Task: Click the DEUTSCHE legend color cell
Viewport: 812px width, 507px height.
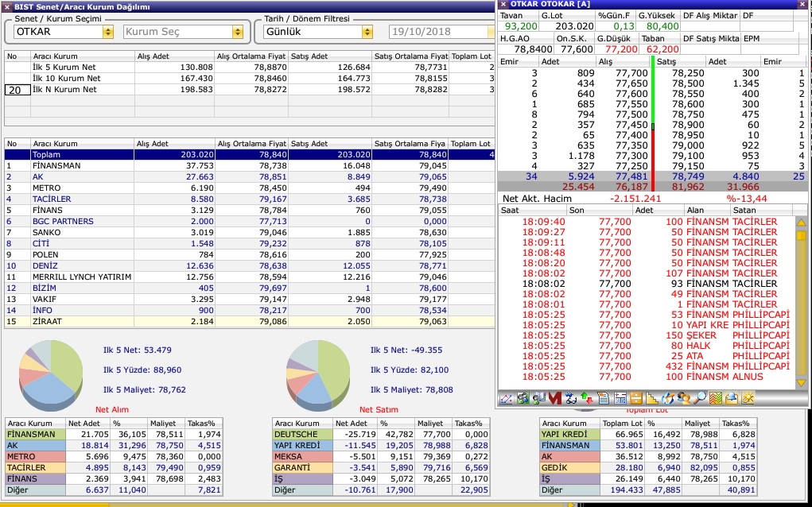Action: (302, 435)
